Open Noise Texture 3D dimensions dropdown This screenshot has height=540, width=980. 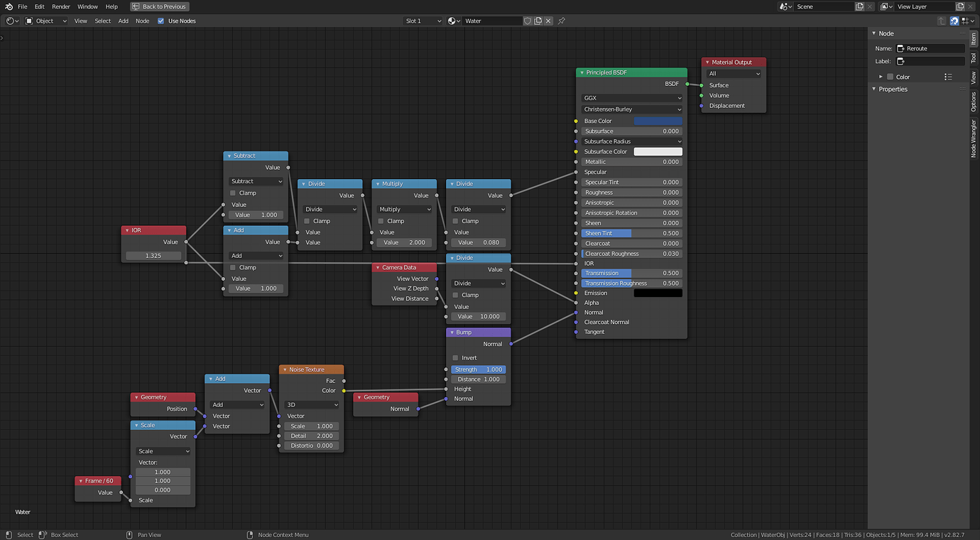tap(312, 405)
